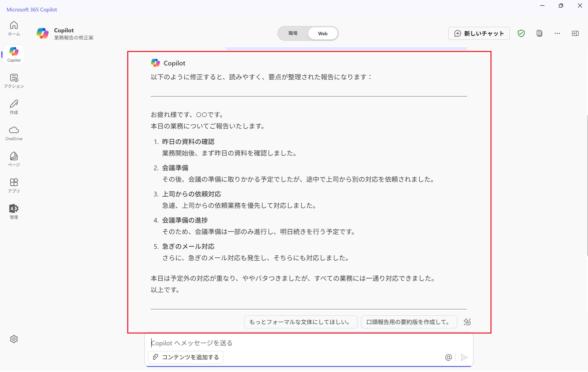Open the more options ellipsis menu
This screenshot has height=372, width=588.
[557, 33]
